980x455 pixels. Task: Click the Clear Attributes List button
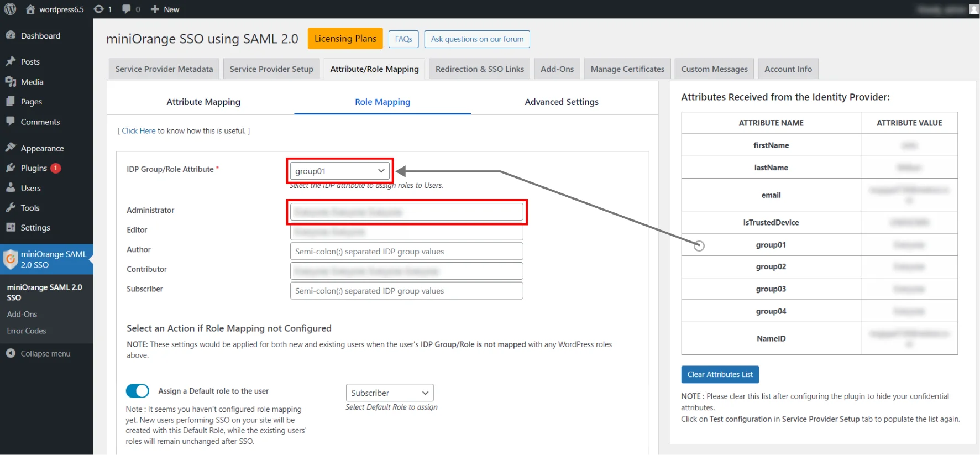click(x=720, y=374)
